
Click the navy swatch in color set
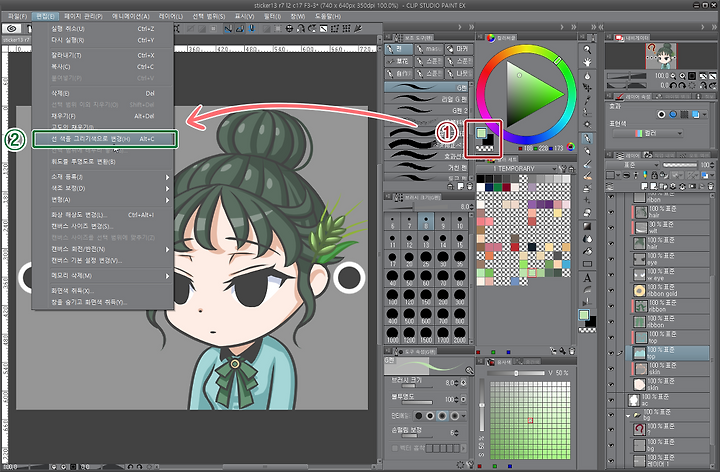coord(489,187)
